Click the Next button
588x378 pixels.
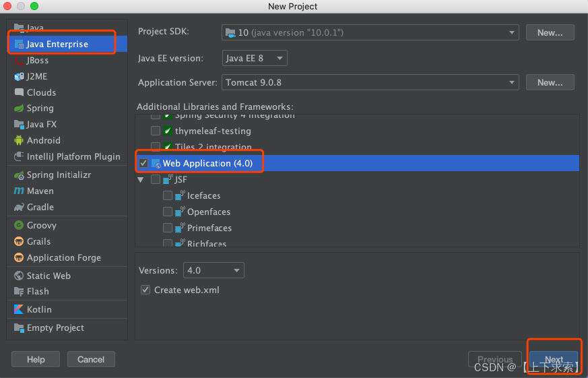pos(554,359)
